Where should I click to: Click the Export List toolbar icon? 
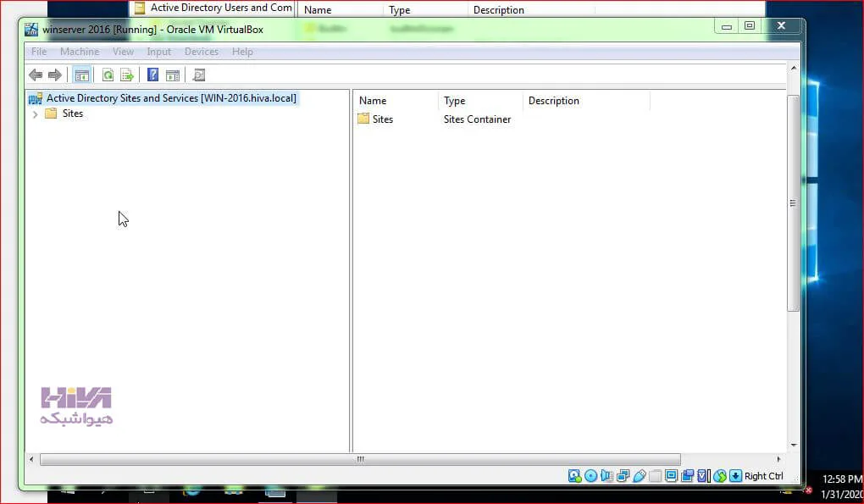pyautogui.click(x=127, y=75)
